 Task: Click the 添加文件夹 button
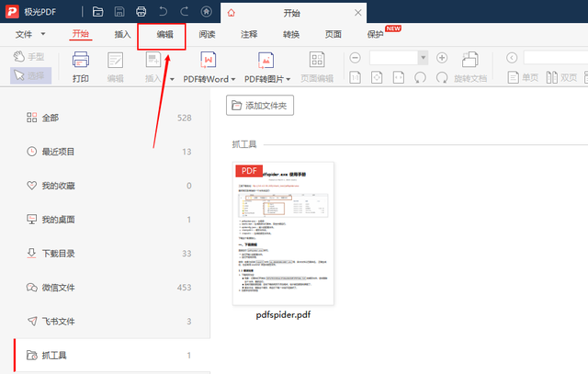pyautogui.click(x=260, y=106)
